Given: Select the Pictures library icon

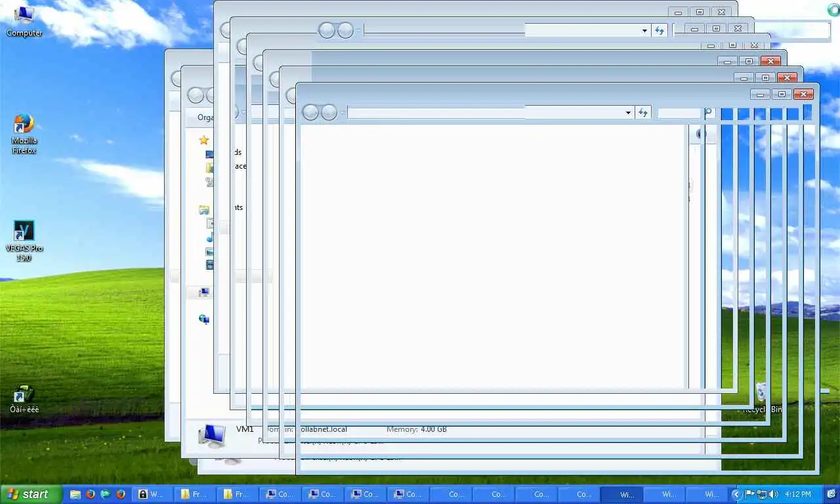Looking at the screenshot, I should [x=209, y=251].
